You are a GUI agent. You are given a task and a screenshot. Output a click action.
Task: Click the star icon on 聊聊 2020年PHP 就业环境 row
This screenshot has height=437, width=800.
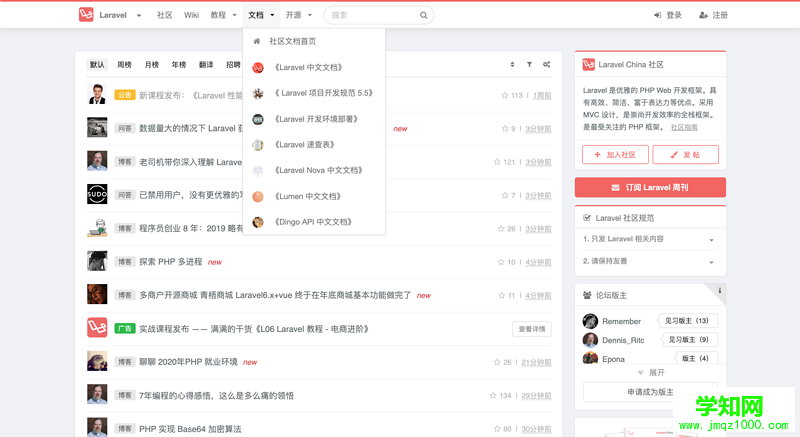pyautogui.click(x=497, y=362)
